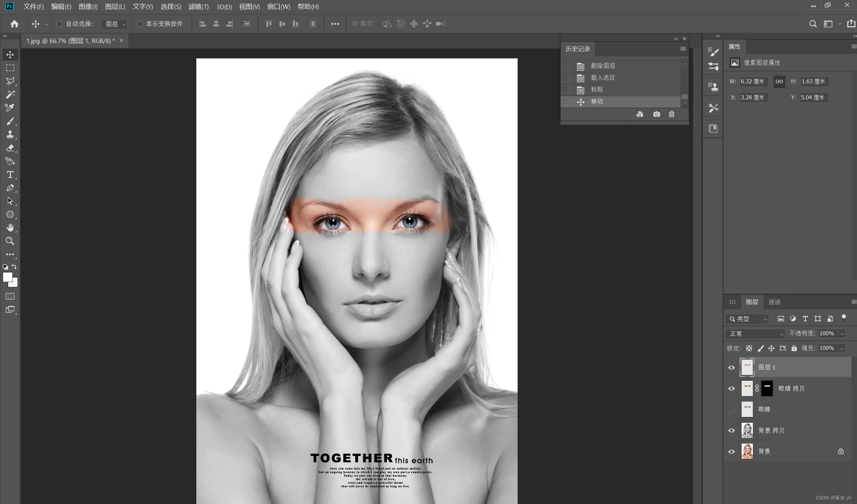Create new snapshot camera icon in History
Screen dimensions: 857x504
657,114
